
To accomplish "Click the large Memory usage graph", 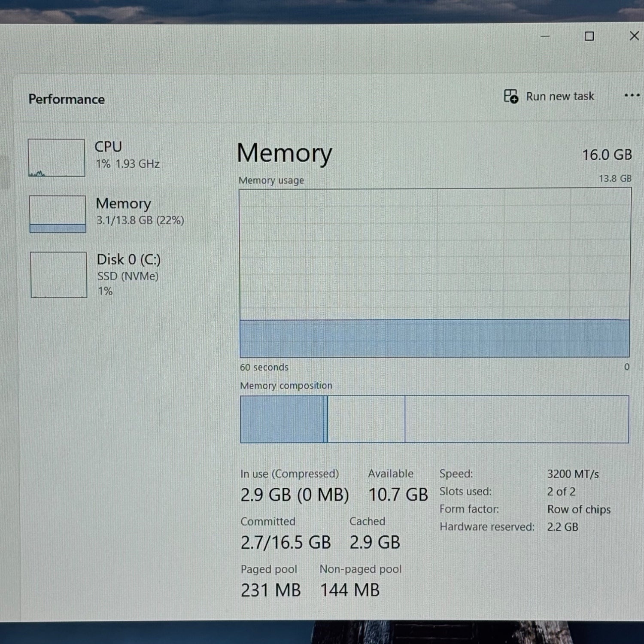I will [x=434, y=273].
